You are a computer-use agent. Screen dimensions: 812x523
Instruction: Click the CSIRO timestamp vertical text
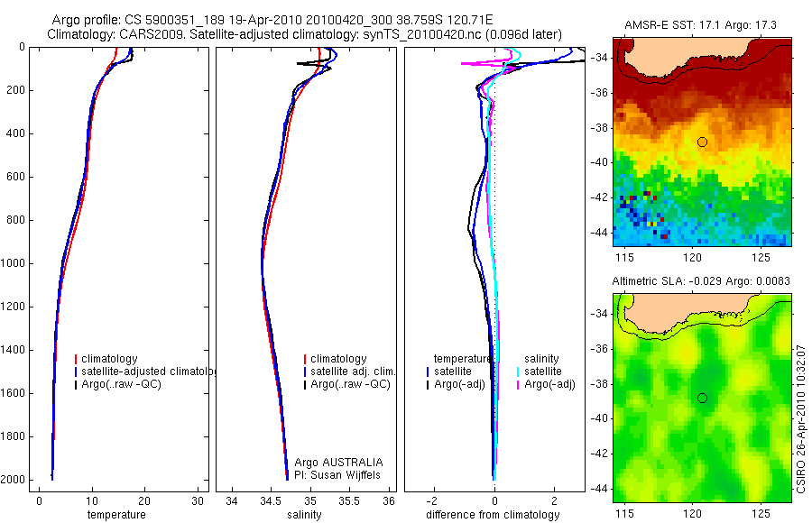(x=801, y=419)
